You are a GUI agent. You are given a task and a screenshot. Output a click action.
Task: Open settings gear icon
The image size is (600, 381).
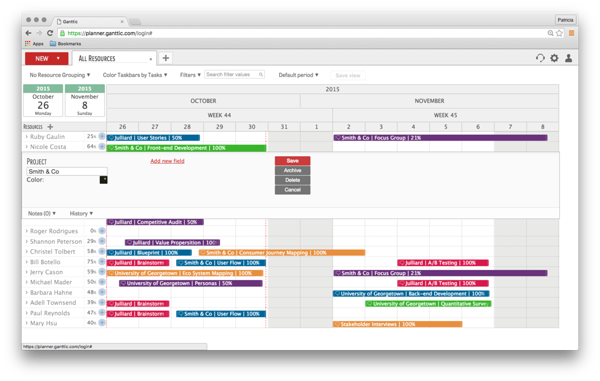click(x=554, y=58)
